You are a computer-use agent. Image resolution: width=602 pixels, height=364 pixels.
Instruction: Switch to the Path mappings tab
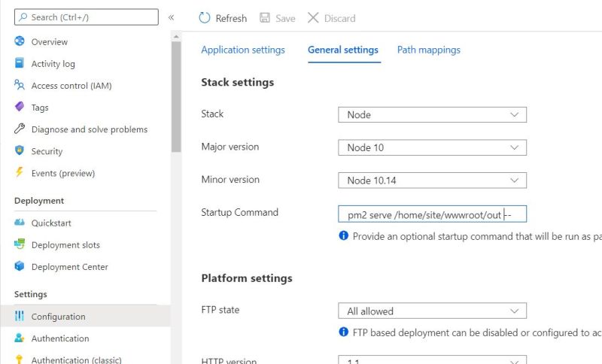click(x=429, y=50)
